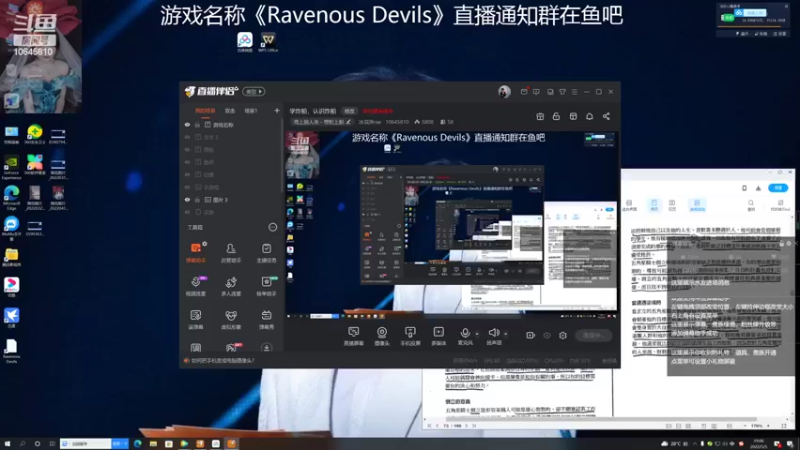Click the record video icon beside speaker
This screenshot has height=450, width=800.
click(531, 335)
